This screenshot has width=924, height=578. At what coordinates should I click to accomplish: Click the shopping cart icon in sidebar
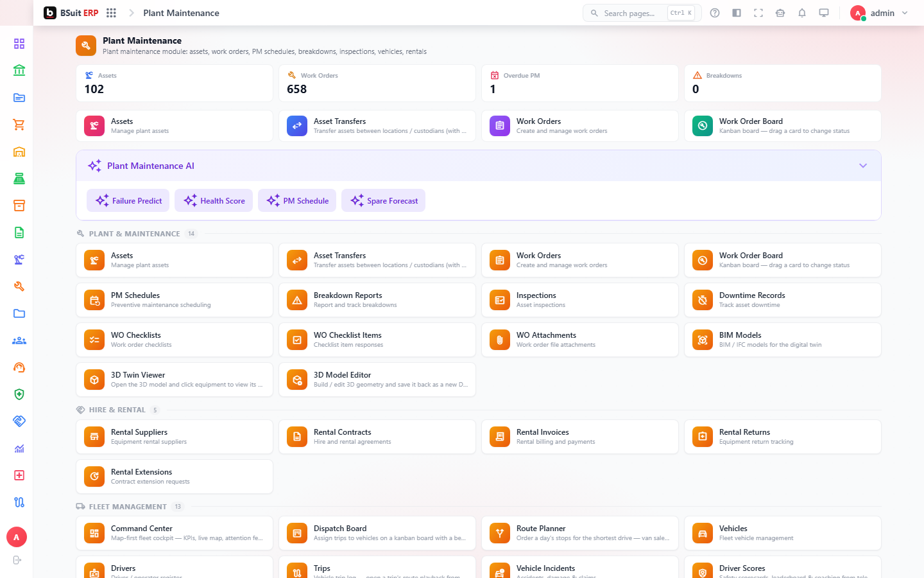(19, 125)
